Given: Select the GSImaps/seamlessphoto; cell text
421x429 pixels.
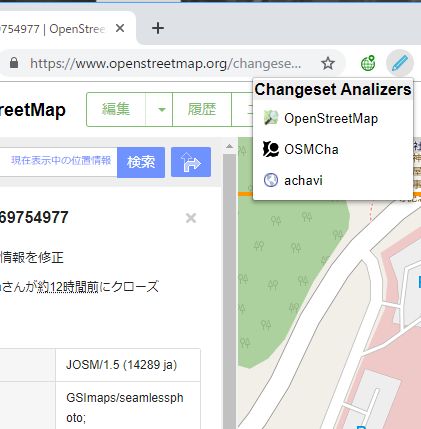Looking at the screenshot, I should click(125, 407).
